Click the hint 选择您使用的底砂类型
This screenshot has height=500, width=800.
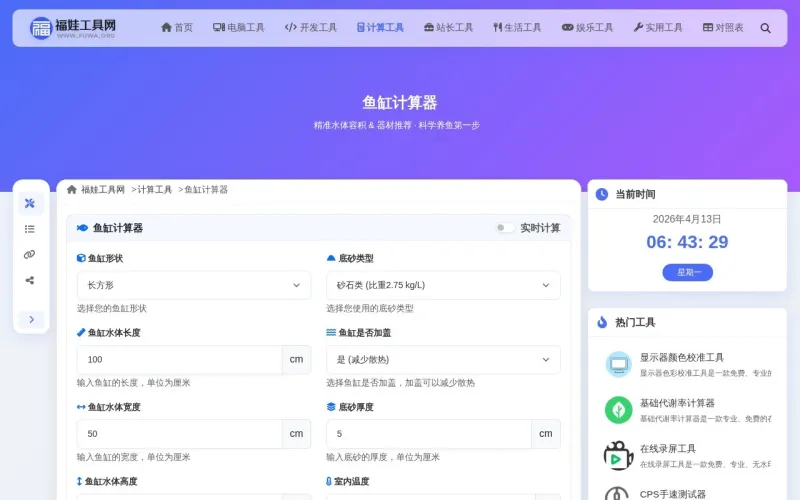coord(370,308)
